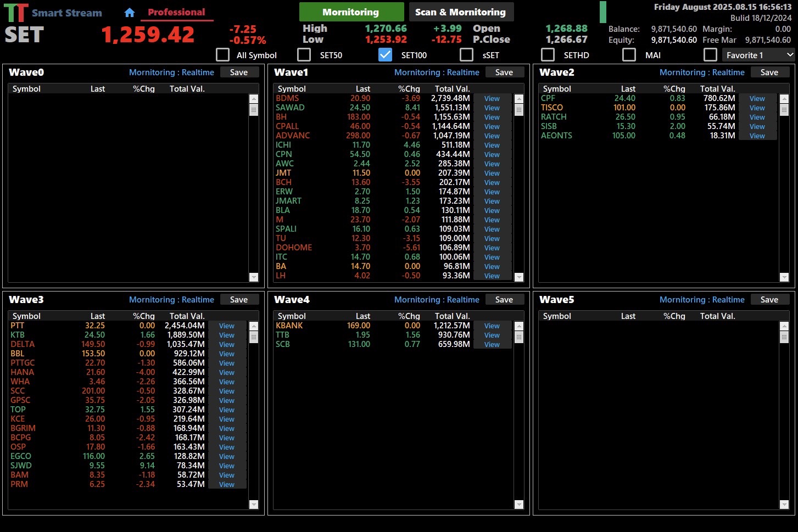Screen dimensions: 798x532
Task: View the SJWD row
Action: 227,466
